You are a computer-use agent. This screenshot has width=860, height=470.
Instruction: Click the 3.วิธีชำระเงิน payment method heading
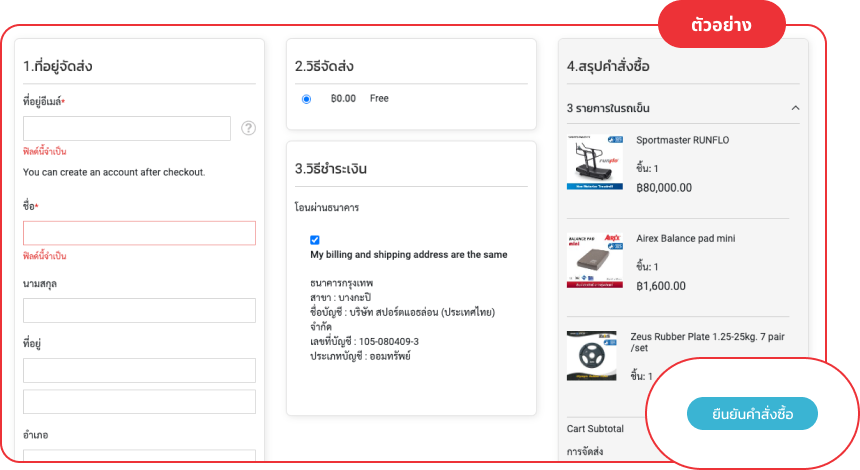pos(331,169)
